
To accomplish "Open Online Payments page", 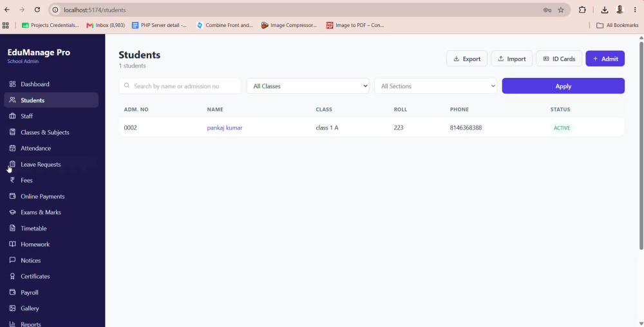I will (x=51, y=196).
